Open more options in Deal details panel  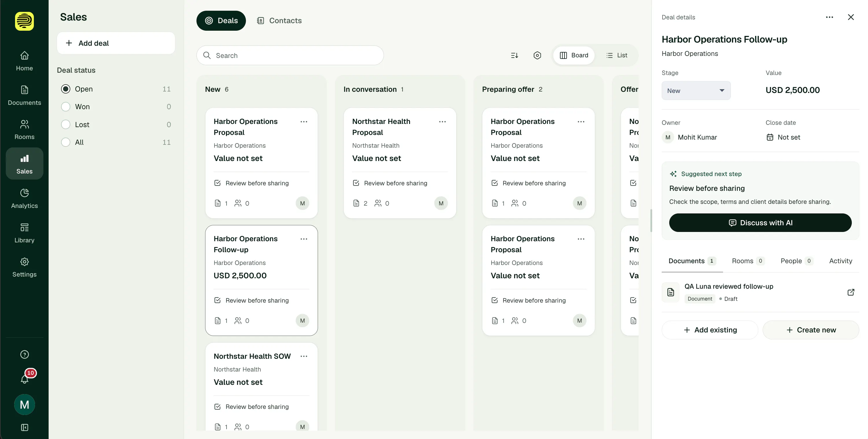[829, 17]
